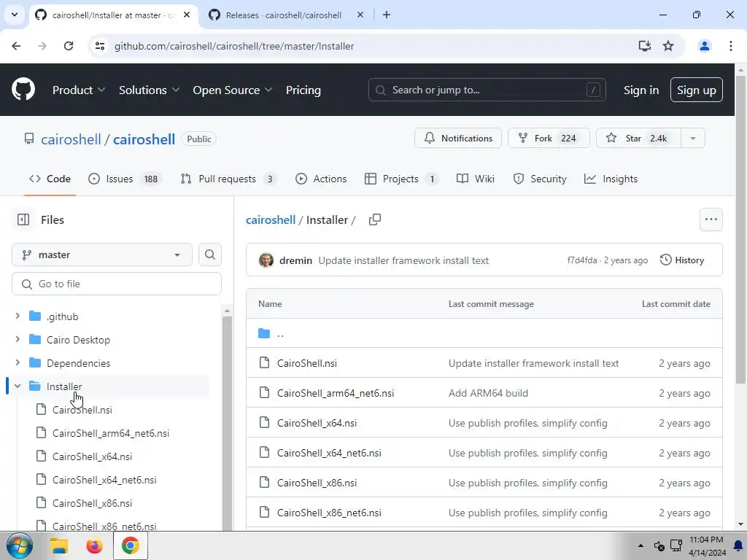Open the Insights tab
This screenshot has height=560, width=747.
coord(611,179)
